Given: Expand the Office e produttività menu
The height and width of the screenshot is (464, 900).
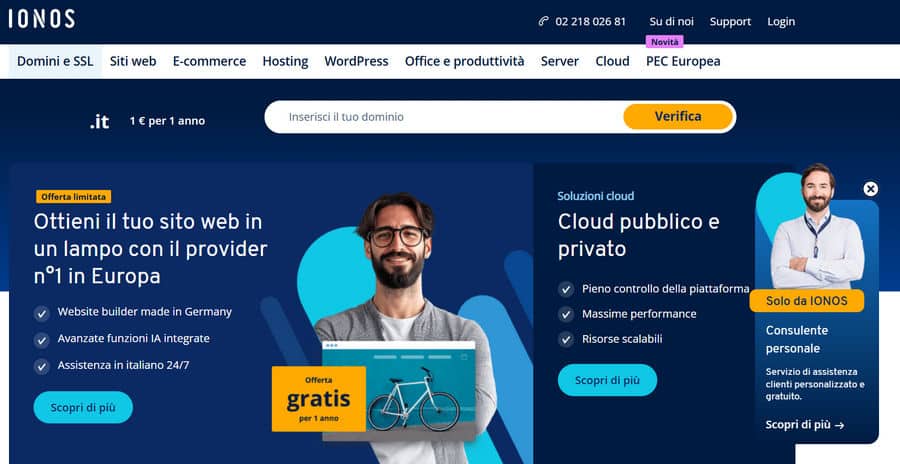Looking at the screenshot, I should coord(464,61).
